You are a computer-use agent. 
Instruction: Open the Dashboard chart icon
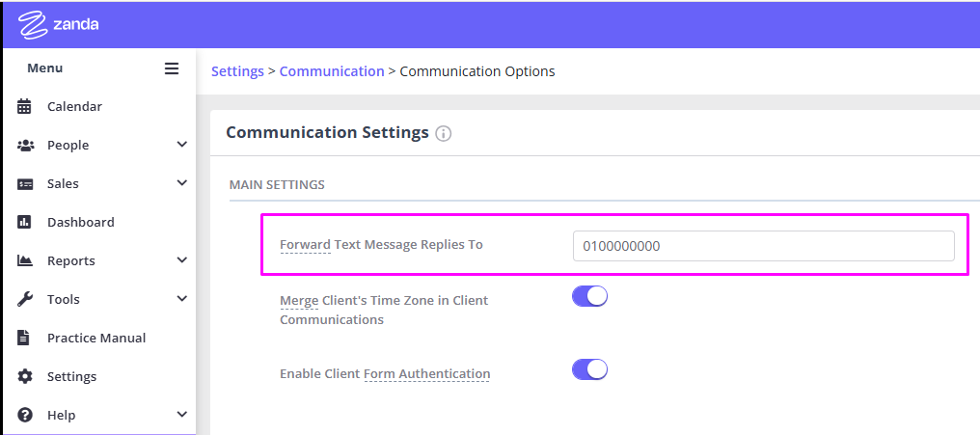[24, 223]
